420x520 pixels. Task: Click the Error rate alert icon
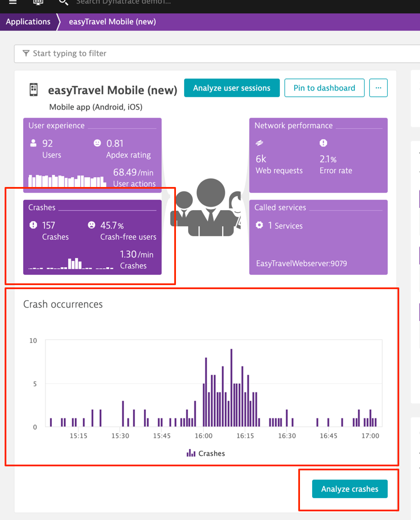323,143
